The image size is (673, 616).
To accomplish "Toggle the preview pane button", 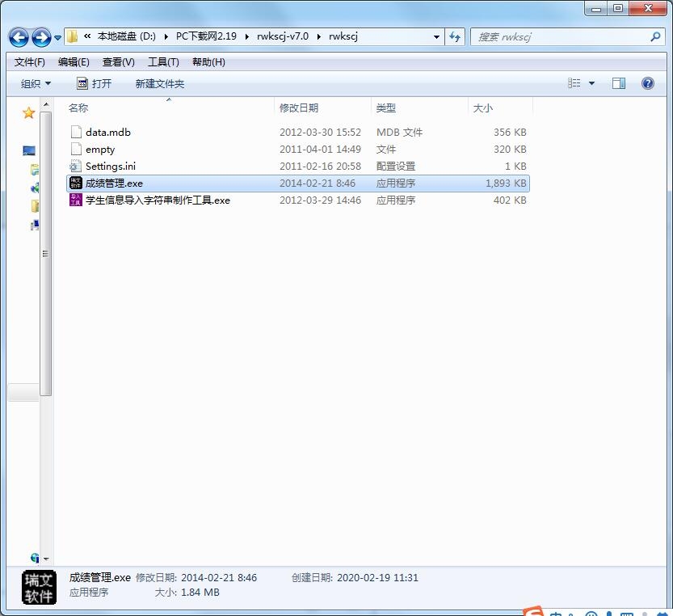I will (x=619, y=83).
